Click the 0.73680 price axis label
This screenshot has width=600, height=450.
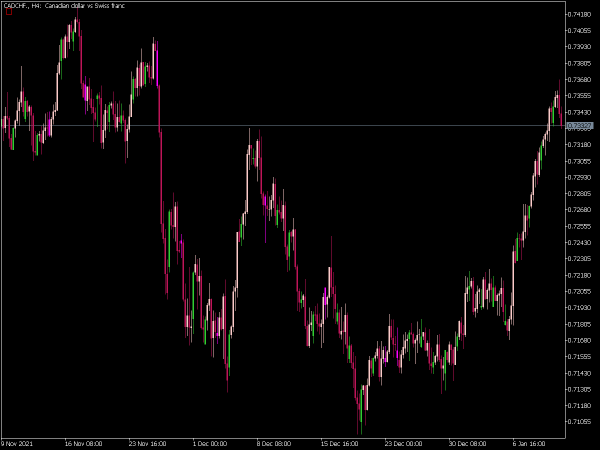click(x=579, y=80)
